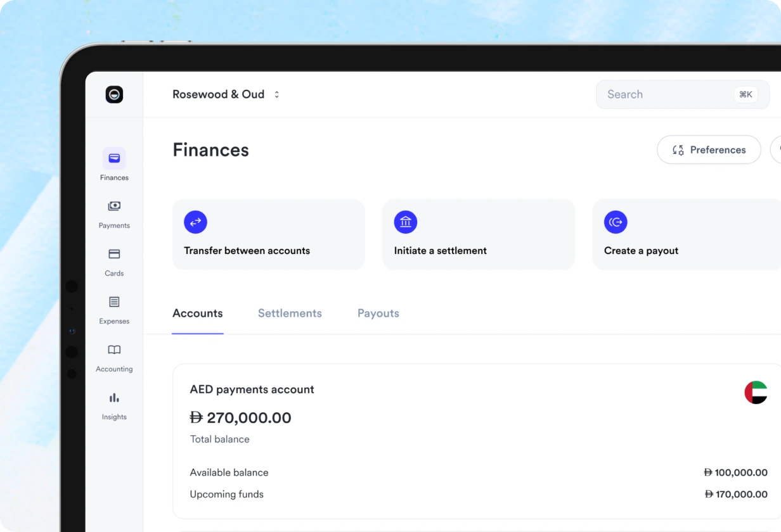Open Accounting from the sidebar

click(114, 350)
